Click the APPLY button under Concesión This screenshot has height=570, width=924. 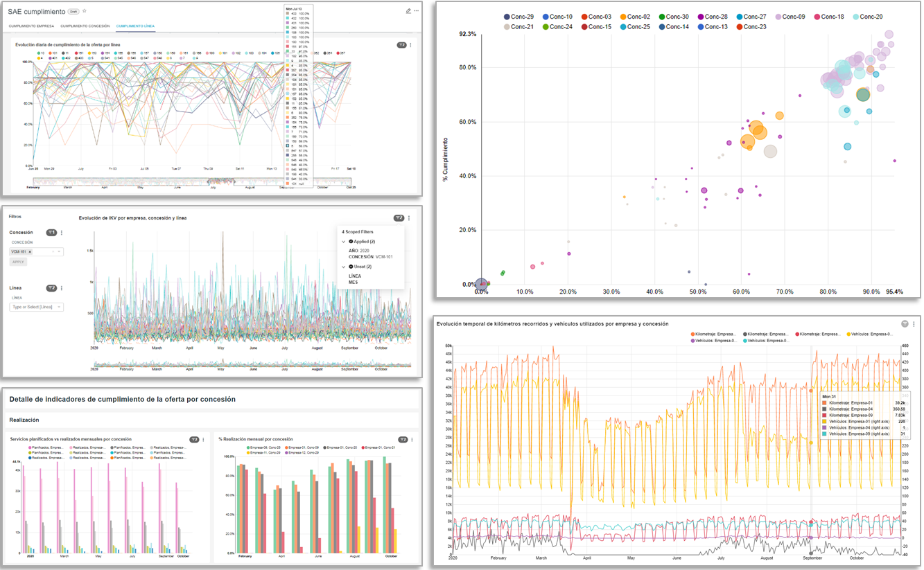click(18, 262)
